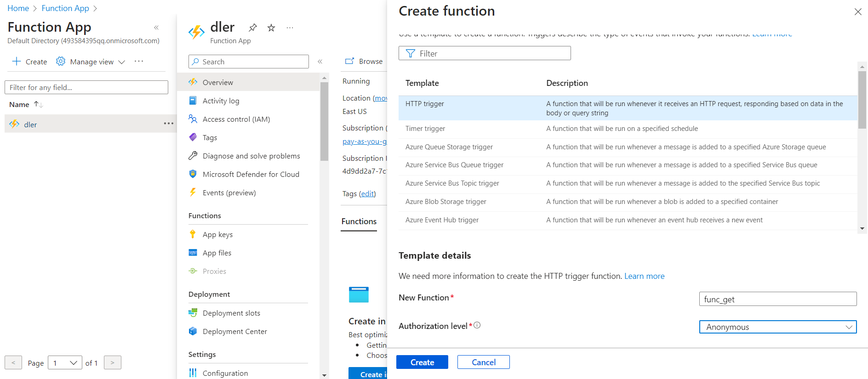Open the Manage view dropdown
This screenshot has height=379, width=868.
click(121, 62)
